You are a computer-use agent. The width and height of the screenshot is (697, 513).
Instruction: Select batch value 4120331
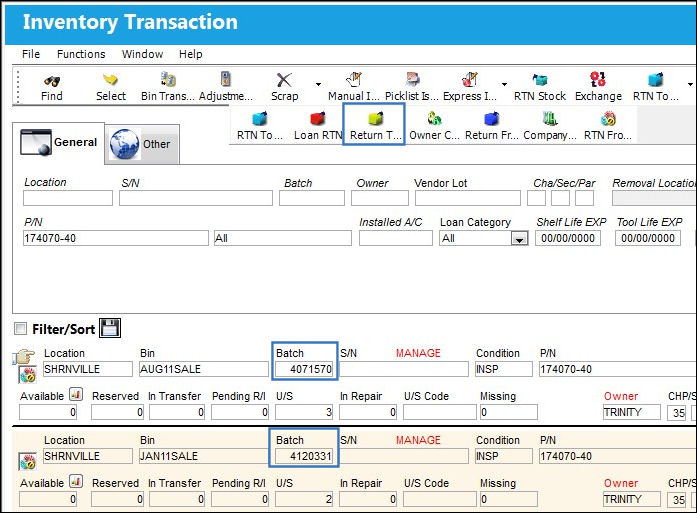point(304,456)
